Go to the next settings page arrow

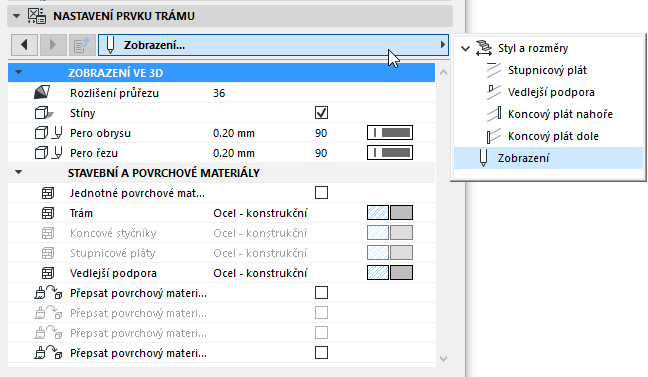[53, 45]
